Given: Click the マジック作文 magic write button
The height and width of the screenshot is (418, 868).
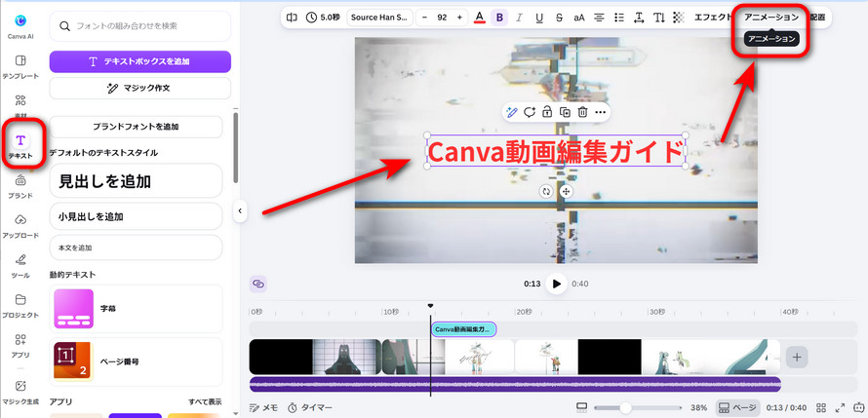Looking at the screenshot, I should (140, 88).
